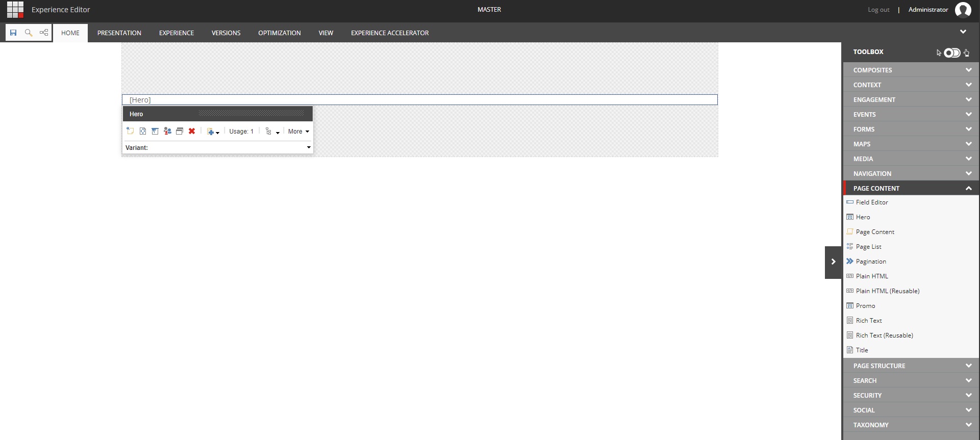
Task: Click Usage: 1 in the Hero toolbar
Action: click(241, 132)
